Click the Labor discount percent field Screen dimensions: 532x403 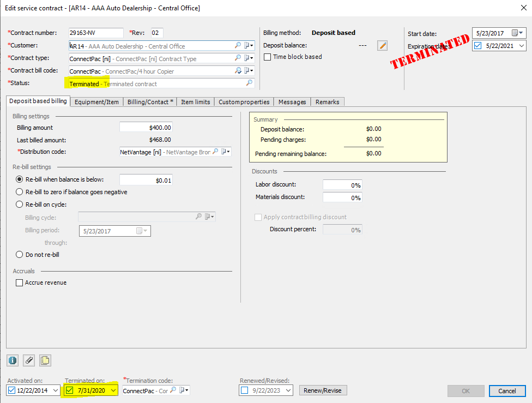click(x=342, y=185)
